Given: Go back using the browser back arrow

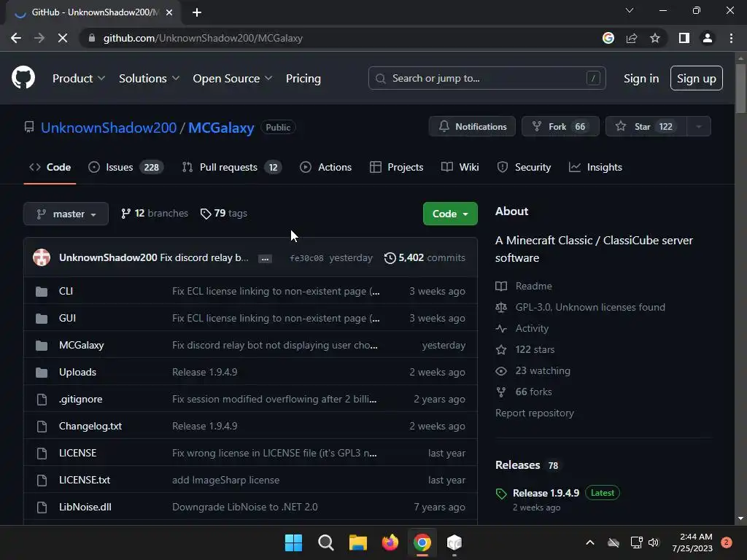Looking at the screenshot, I should [x=16, y=38].
